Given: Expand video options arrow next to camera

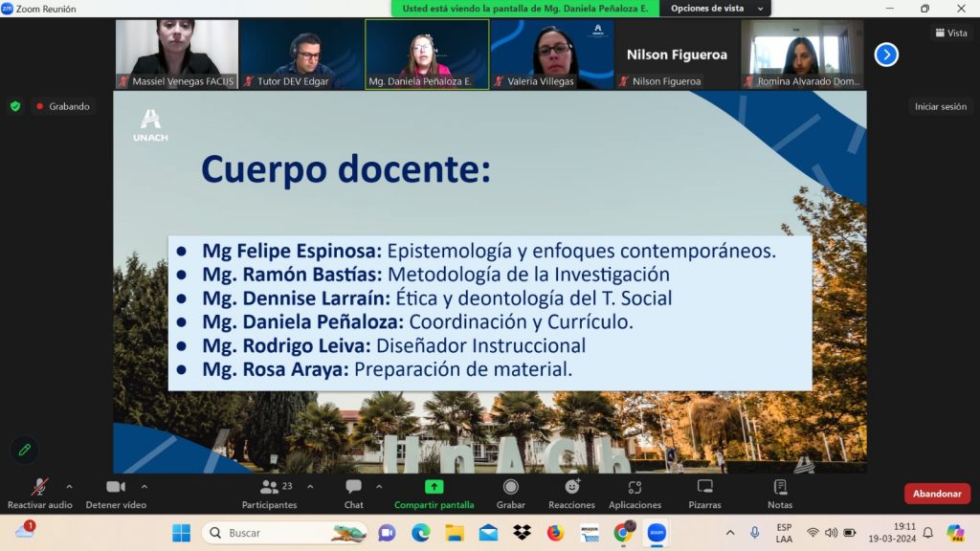Looking at the screenshot, I should [x=145, y=487].
